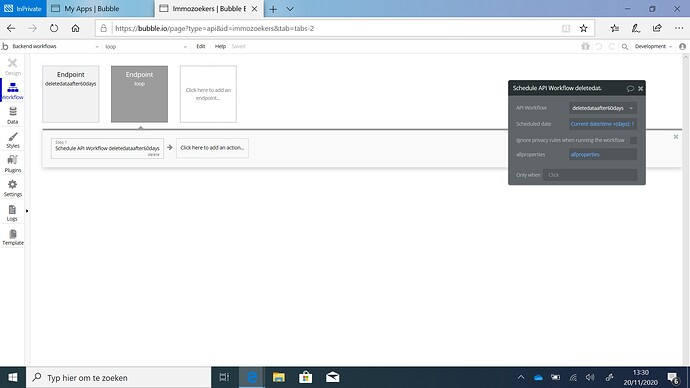This screenshot has width=690, height=388.
Task: Open the Development version dropdown
Action: (x=653, y=46)
